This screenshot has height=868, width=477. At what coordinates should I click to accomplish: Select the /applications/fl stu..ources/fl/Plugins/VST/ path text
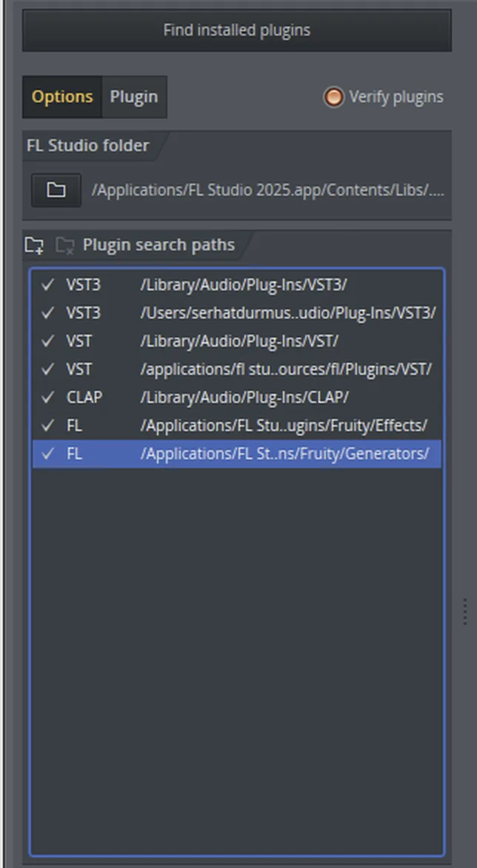[286, 370]
